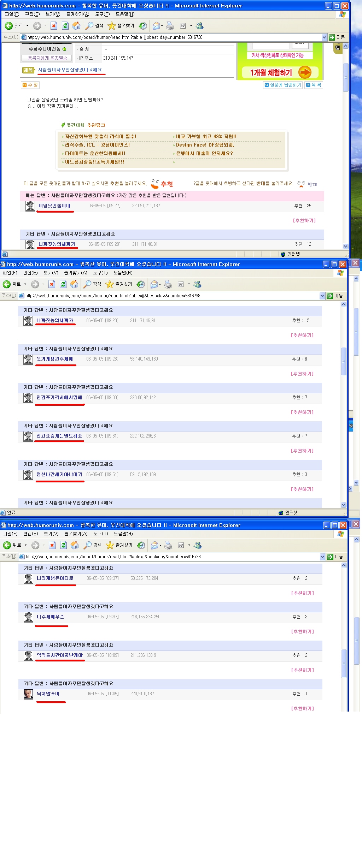Click the Design Face! DF성형외과 ad link
Screen dimensions: 362x868
tap(205, 145)
